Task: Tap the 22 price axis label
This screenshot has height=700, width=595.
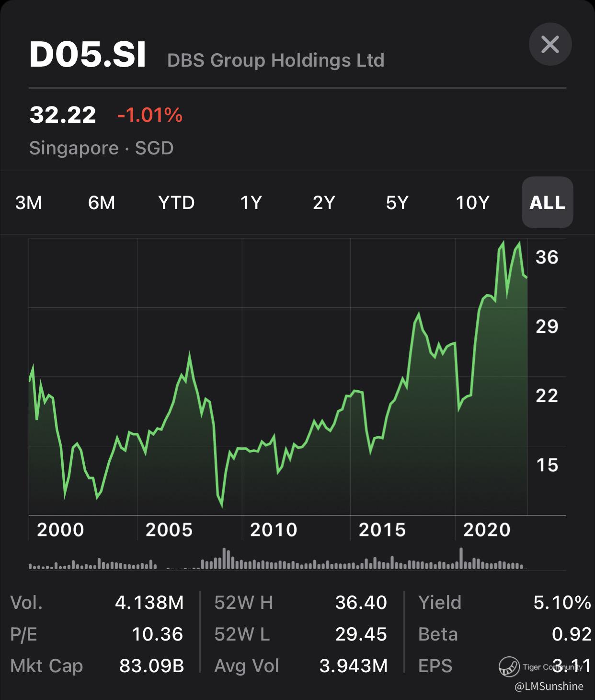Action: [x=547, y=396]
